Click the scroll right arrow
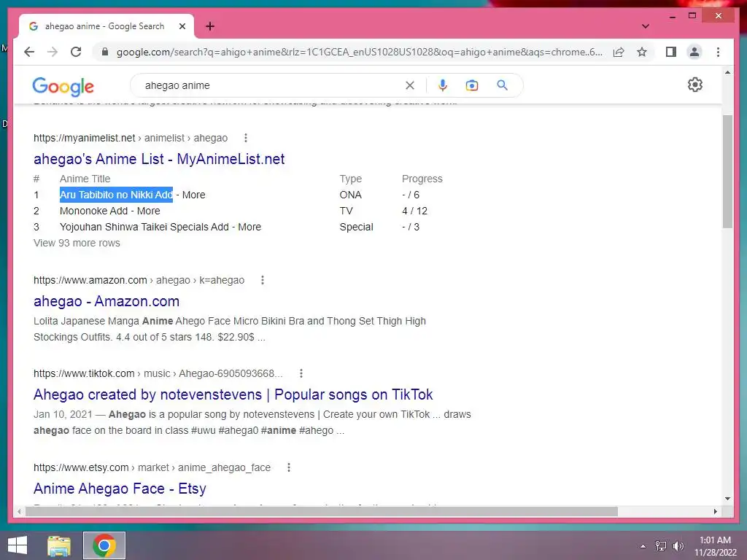The width and height of the screenshot is (747, 560). tap(715, 511)
